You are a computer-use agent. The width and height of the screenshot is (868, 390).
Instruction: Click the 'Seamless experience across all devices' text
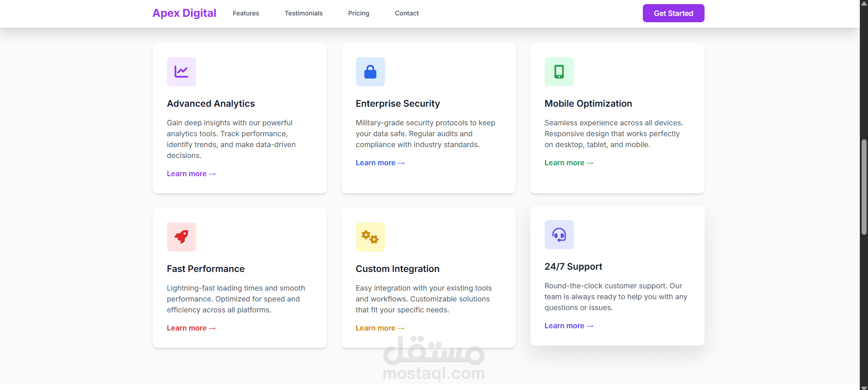[614, 133]
